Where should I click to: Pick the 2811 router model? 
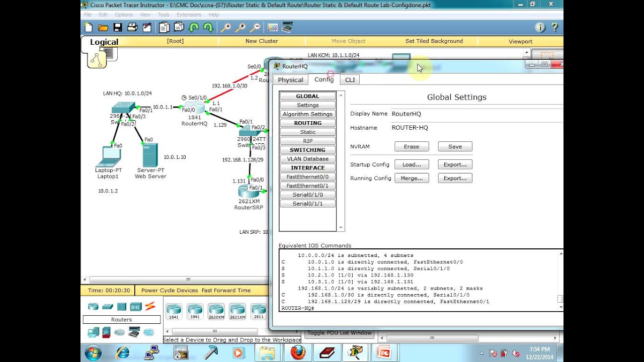258,312
